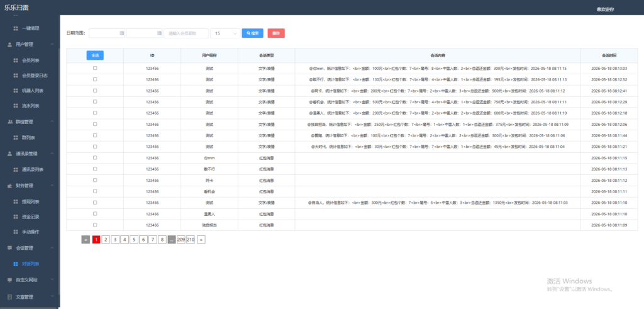Click the blue grid icon beside 对话列表

click(16, 264)
